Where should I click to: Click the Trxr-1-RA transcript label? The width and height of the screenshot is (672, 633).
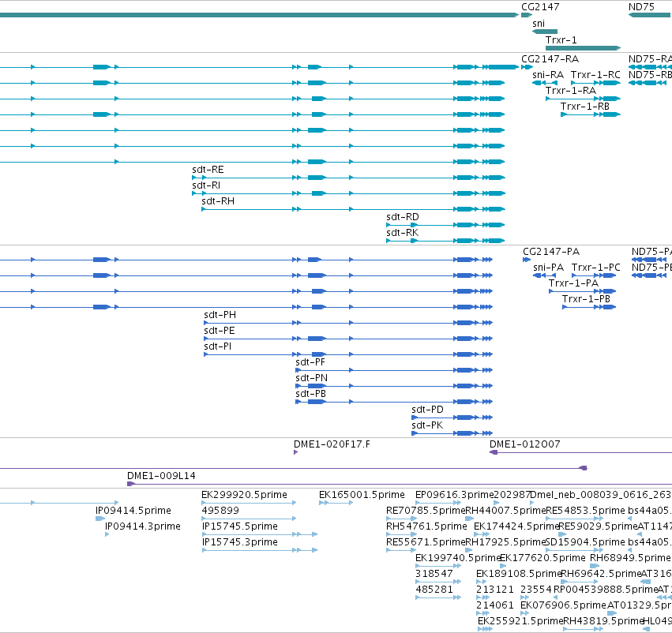coord(570,91)
